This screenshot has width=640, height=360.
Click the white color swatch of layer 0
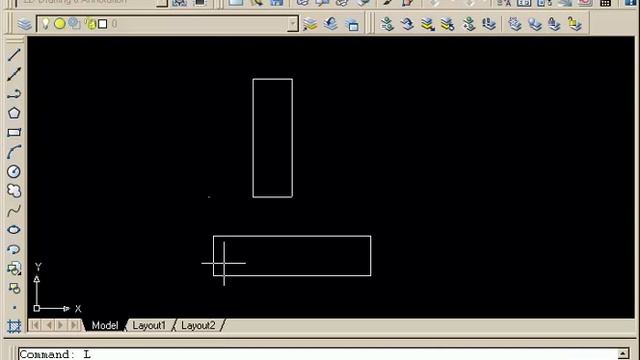tap(103, 24)
